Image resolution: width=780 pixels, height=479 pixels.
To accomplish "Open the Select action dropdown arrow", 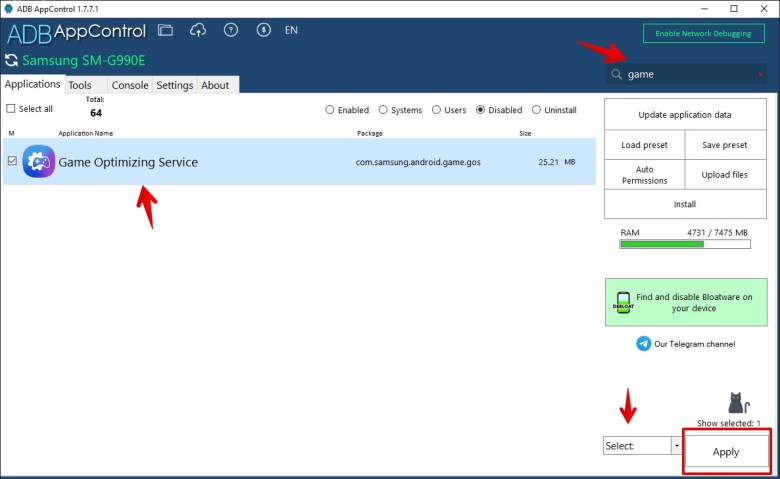I will (x=677, y=446).
